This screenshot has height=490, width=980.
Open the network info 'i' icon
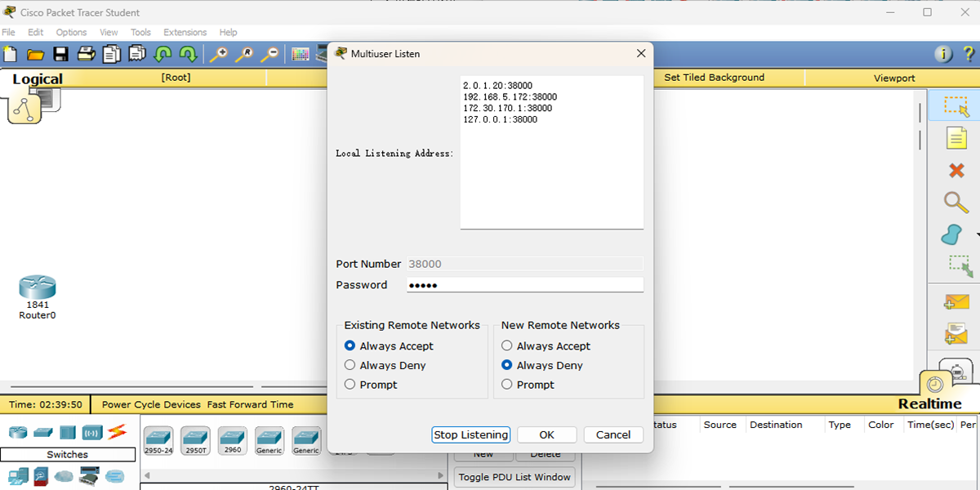(944, 55)
